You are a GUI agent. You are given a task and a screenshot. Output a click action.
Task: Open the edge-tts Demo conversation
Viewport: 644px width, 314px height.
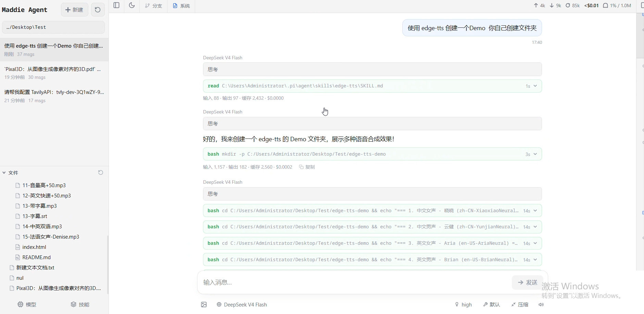[x=54, y=50]
